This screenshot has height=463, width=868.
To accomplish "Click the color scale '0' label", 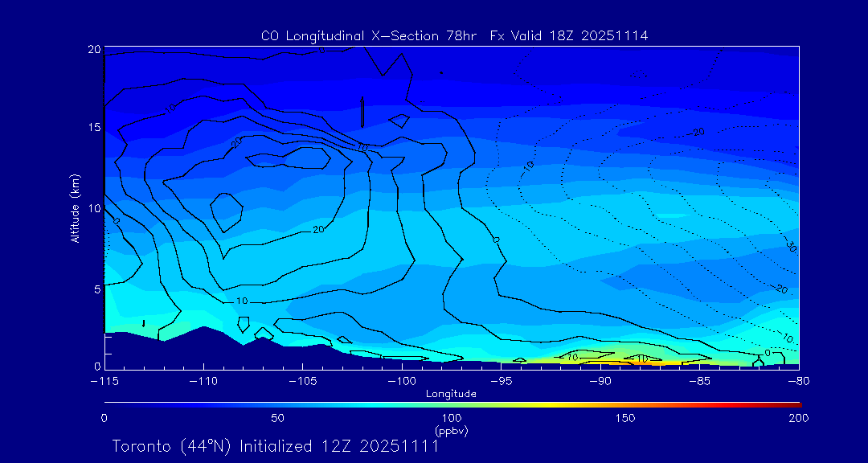I will pyautogui.click(x=104, y=418).
